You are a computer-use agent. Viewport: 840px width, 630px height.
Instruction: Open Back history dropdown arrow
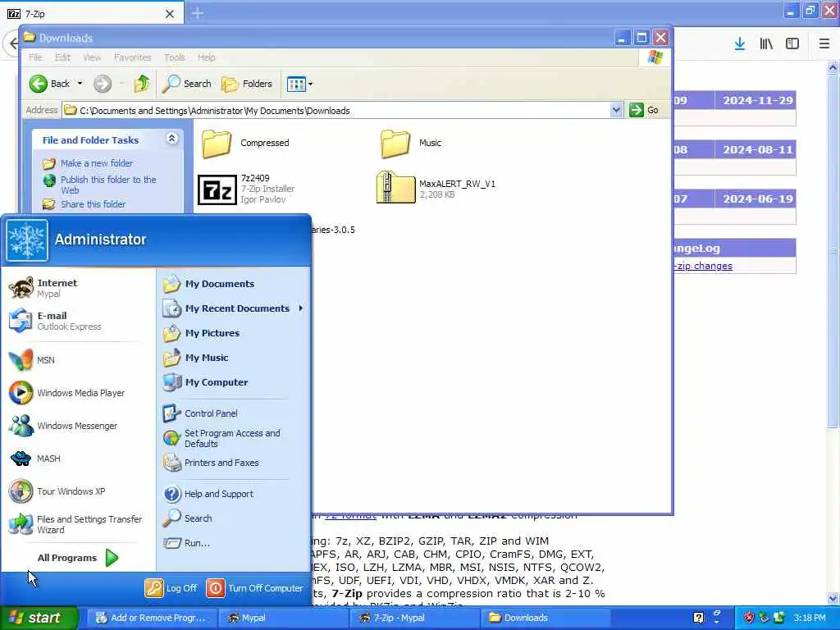click(x=80, y=84)
